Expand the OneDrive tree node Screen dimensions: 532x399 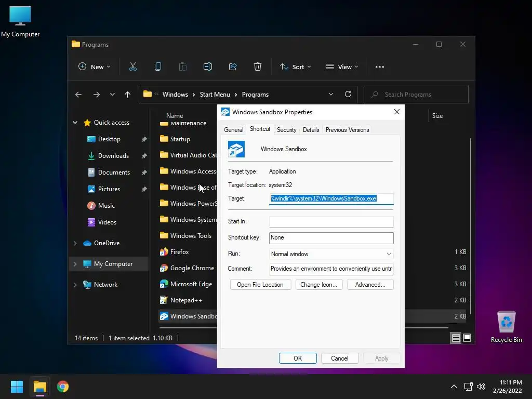75,243
